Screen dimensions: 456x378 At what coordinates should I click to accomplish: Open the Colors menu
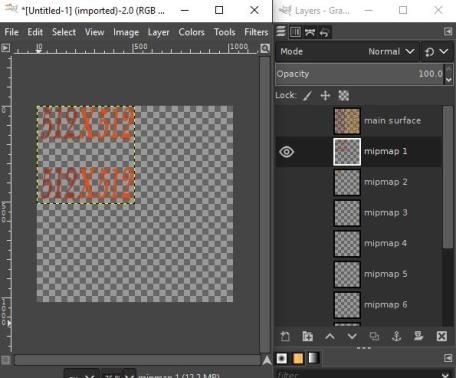click(191, 32)
